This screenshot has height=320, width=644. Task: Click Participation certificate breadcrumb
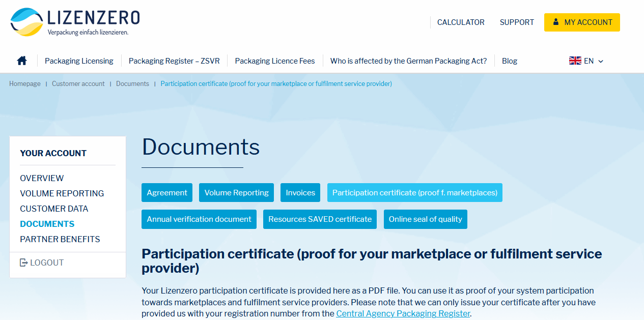coord(276,83)
